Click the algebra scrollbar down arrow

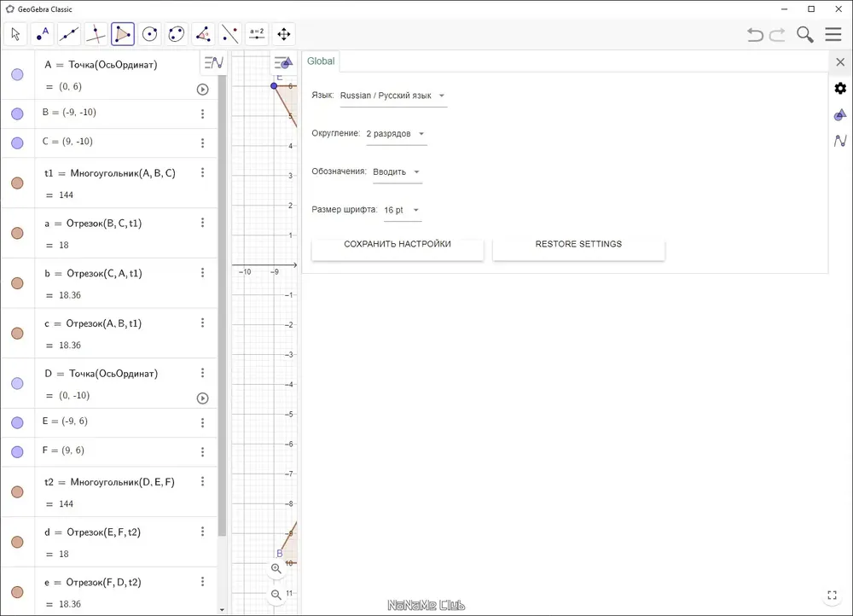pos(222,610)
